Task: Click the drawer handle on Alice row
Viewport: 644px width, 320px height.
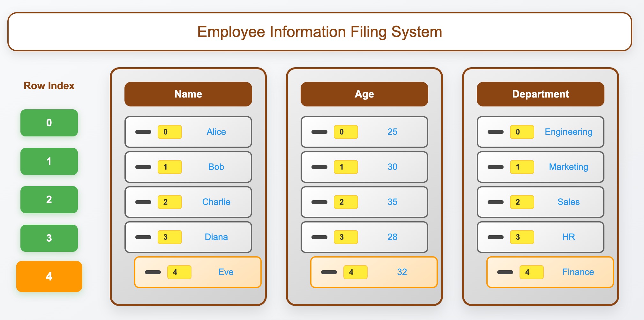Action: click(143, 132)
